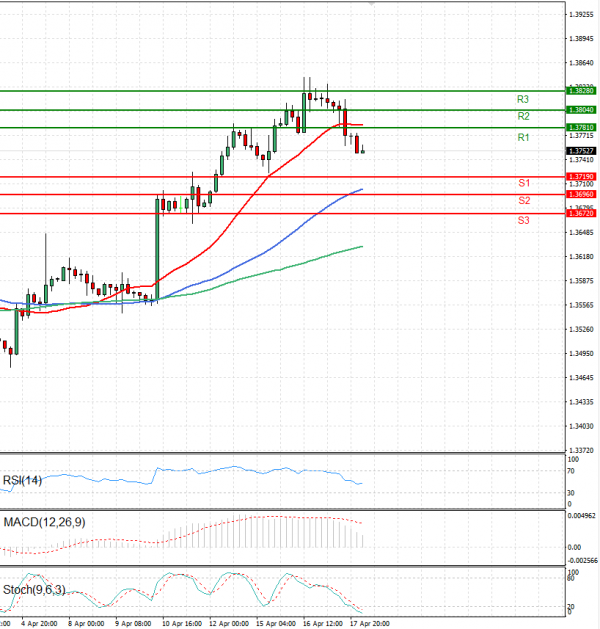Click the current price tag 1.37527
The image size is (600, 629).
[581, 151]
